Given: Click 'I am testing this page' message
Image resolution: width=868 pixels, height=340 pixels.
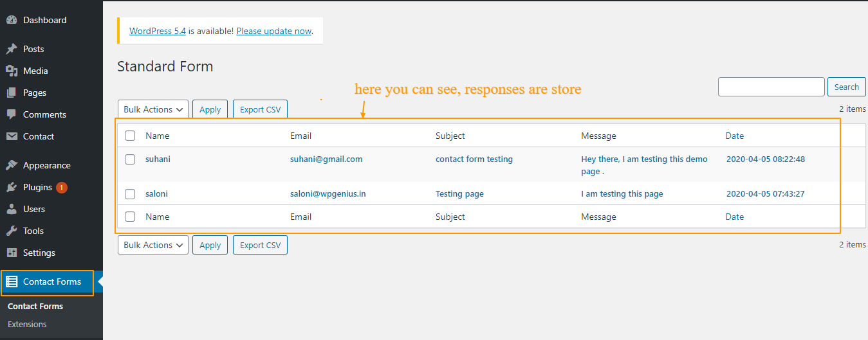Looking at the screenshot, I should point(622,193).
